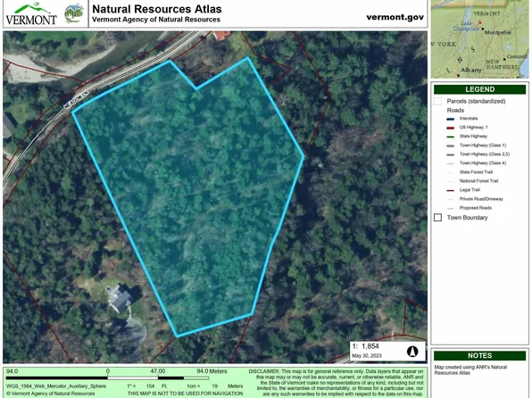Click the 1: 1,854 map scale box

(x=387, y=351)
